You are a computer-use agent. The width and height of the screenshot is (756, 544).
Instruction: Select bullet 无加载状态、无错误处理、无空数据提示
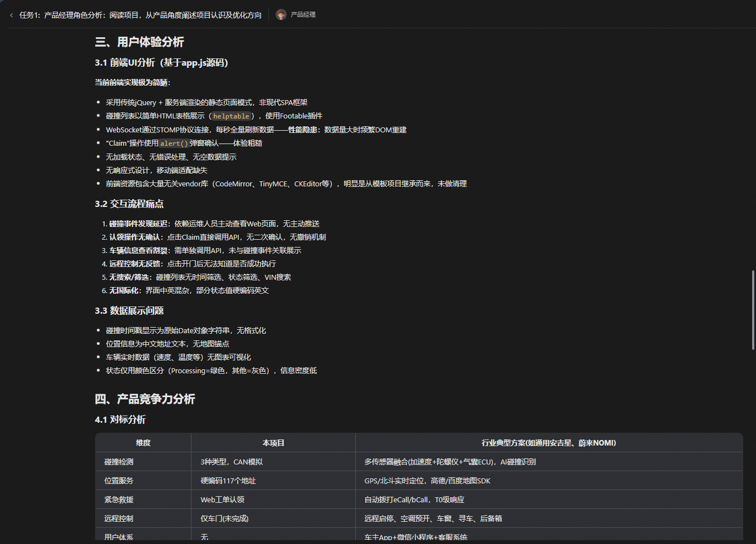(171, 157)
